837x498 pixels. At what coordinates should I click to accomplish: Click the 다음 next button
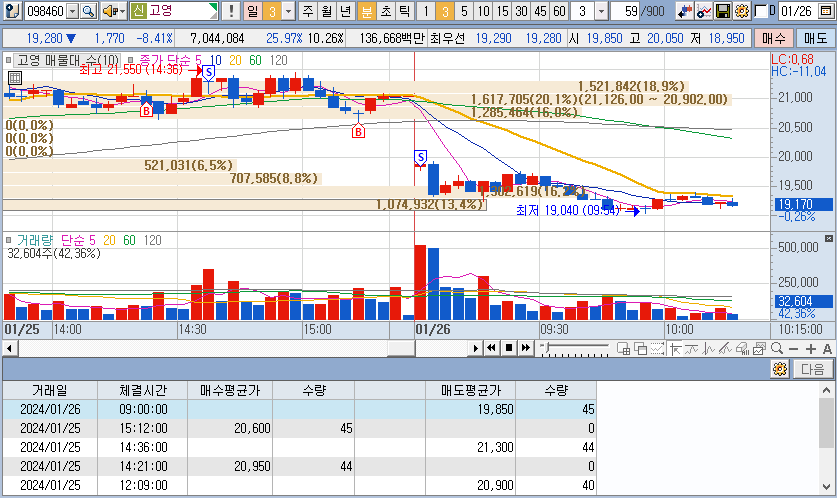pyautogui.click(x=812, y=369)
